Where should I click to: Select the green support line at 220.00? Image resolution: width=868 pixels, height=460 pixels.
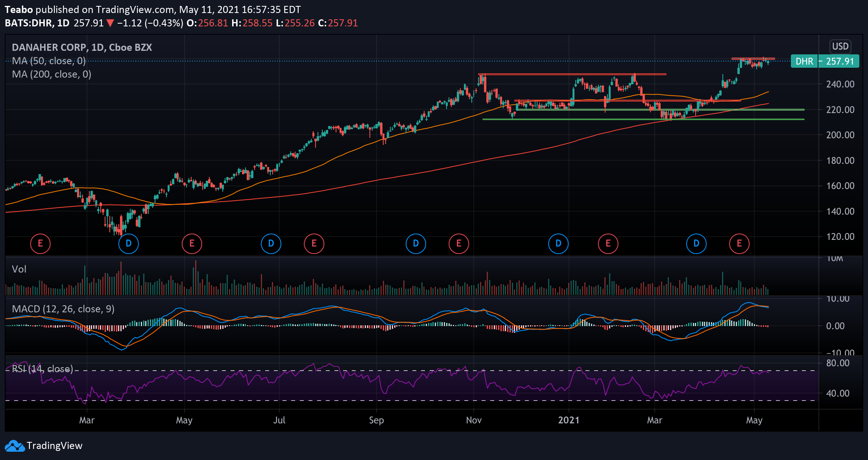coord(660,109)
